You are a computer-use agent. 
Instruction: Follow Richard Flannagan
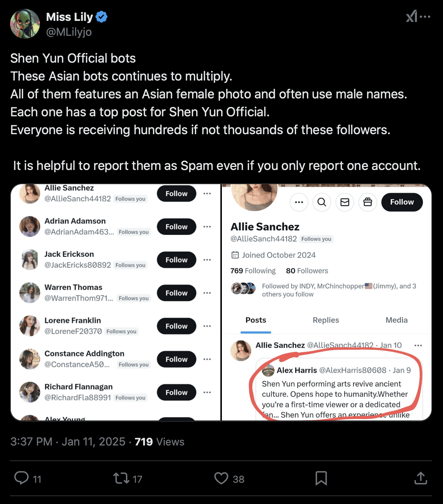[x=176, y=393]
